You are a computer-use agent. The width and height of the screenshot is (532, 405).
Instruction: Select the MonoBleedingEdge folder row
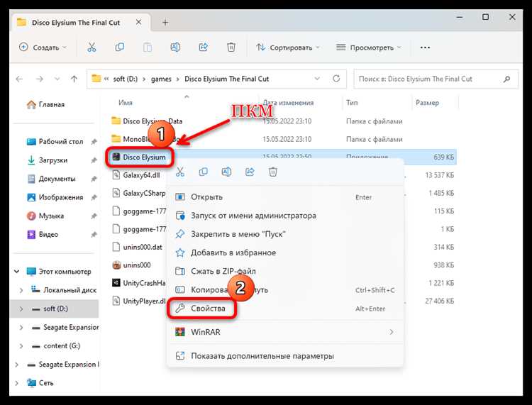coord(284,139)
